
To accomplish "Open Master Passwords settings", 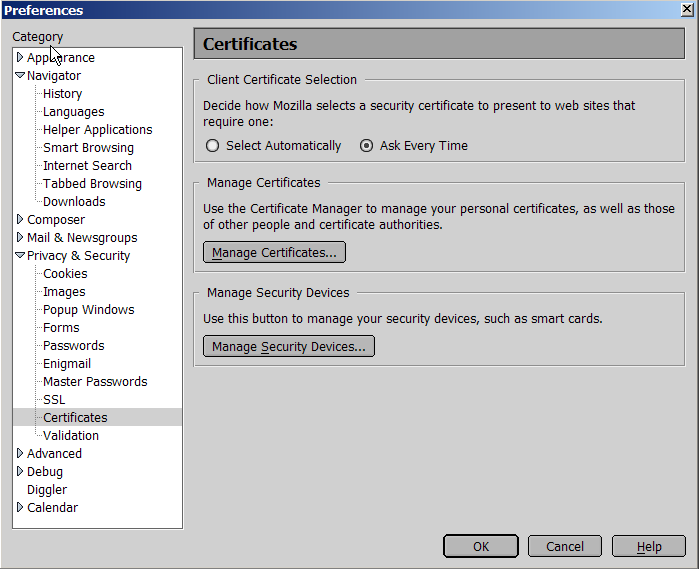I will click(95, 382).
